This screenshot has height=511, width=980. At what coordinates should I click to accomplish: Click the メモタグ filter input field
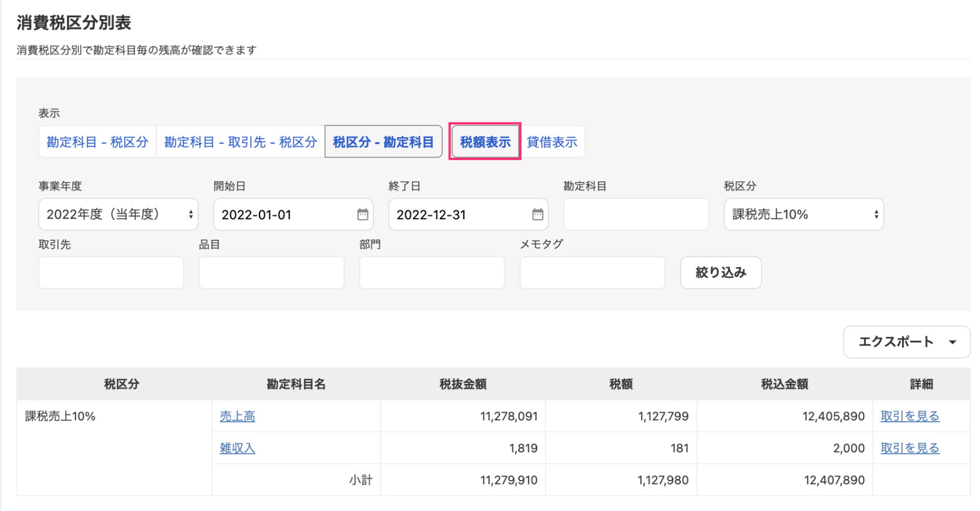(x=592, y=273)
